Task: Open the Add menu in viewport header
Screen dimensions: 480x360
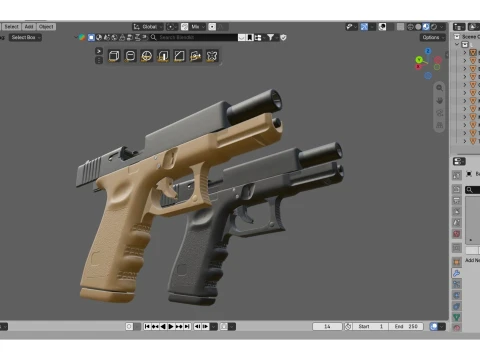Action: pos(29,27)
